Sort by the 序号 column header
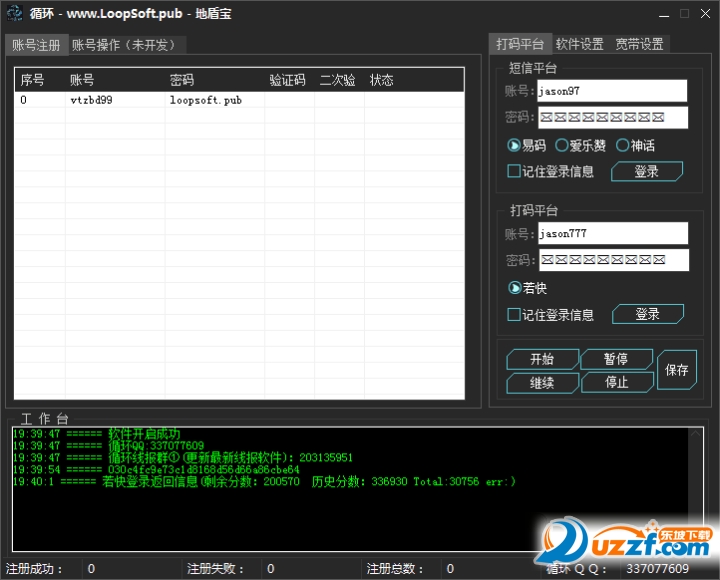This screenshot has height=580, width=720. click(40, 80)
